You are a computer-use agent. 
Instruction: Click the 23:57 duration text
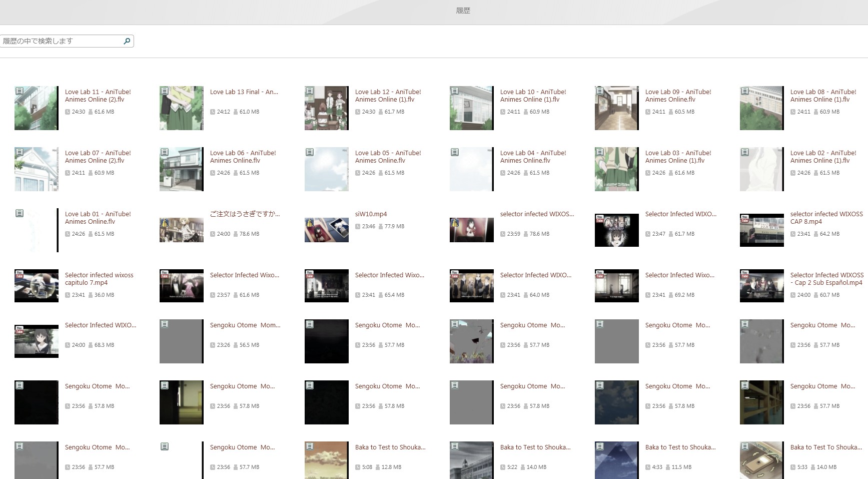pos(224,295)
